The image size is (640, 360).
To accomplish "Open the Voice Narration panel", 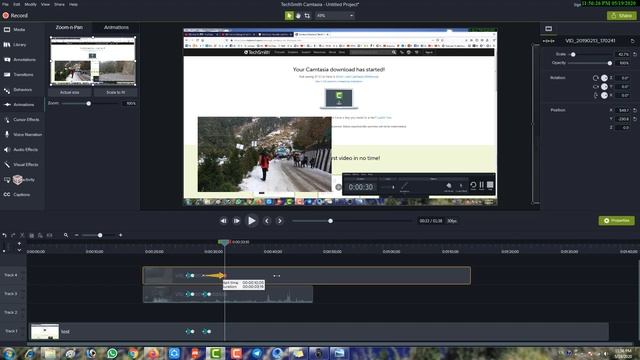I will tap(23, 135).
